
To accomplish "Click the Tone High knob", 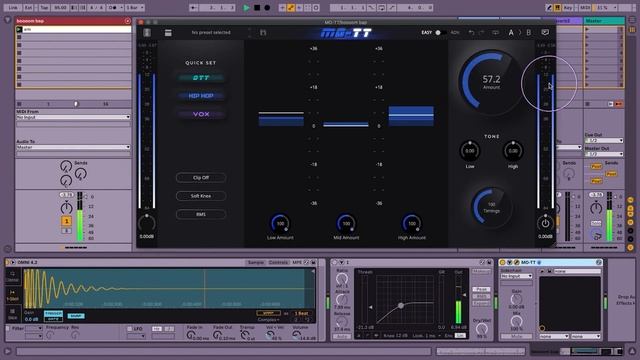I will (513, 151).
